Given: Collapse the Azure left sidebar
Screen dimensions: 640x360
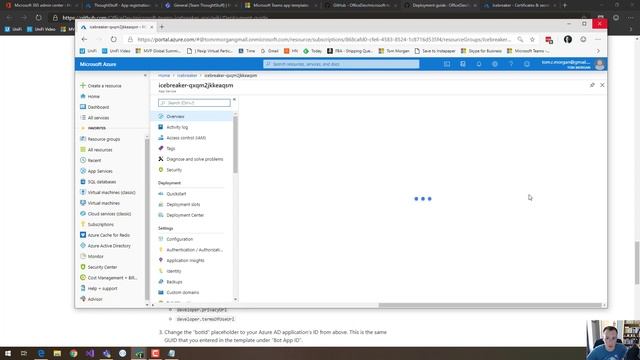Looking at the screenshot, I should point(145,76).
